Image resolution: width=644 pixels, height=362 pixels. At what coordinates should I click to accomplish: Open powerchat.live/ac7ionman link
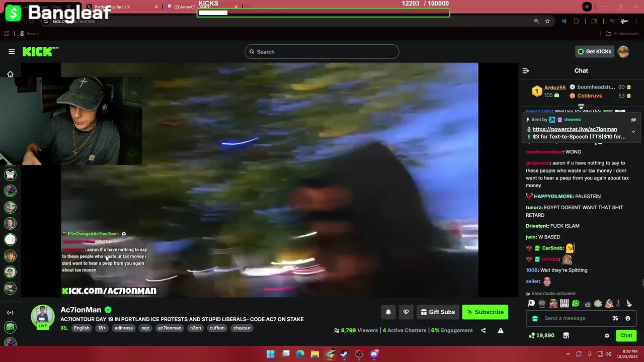[575, 129]
